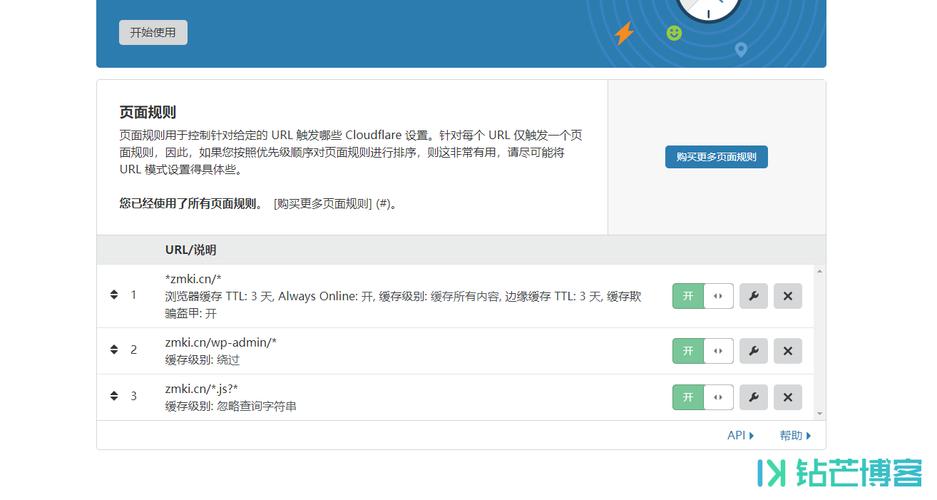Screen dimensions: 937x500
Task: Click the 开始使用 button
Action: tap(153, 32)
